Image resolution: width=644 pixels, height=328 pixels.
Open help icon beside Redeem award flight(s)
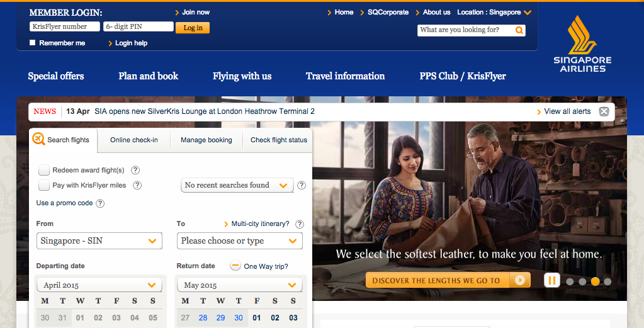click(135, 170)
